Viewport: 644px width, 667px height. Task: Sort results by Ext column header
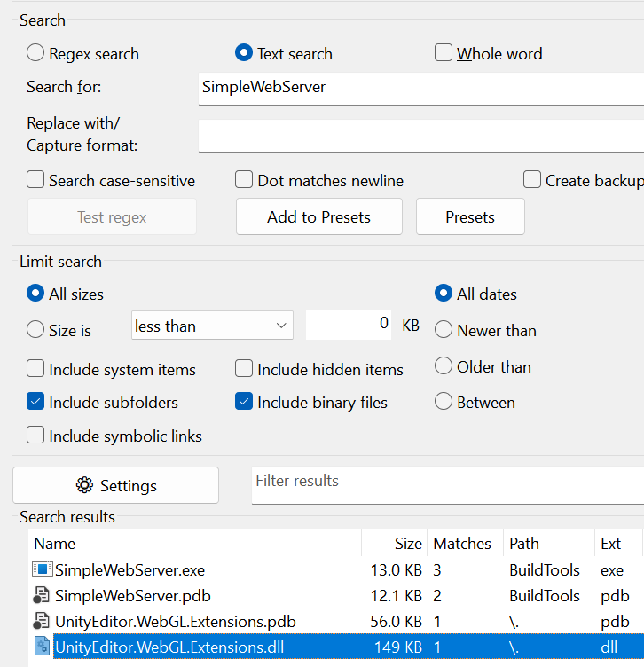619,543
